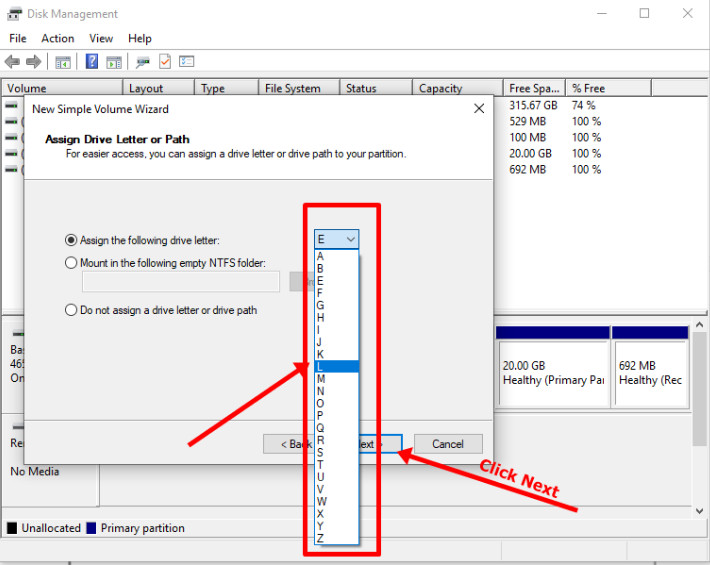Sort by the Free Space column header
The height and width of the screenshot is (565, 710).
(x=534, y=88)
